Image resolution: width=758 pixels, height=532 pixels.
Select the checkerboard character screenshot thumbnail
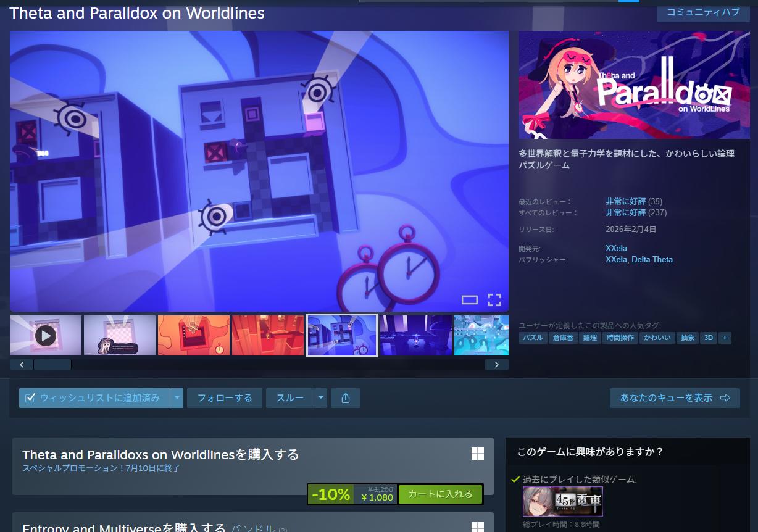coord(120,335)
